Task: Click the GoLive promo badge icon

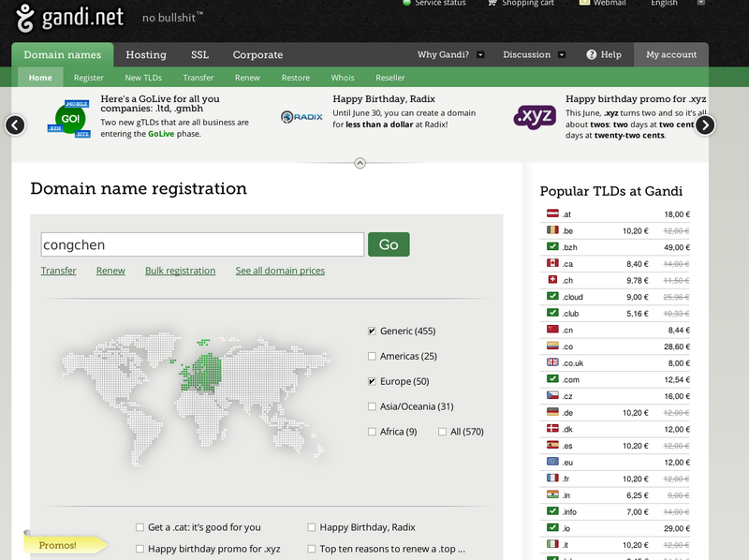Action: pos(70,120)
